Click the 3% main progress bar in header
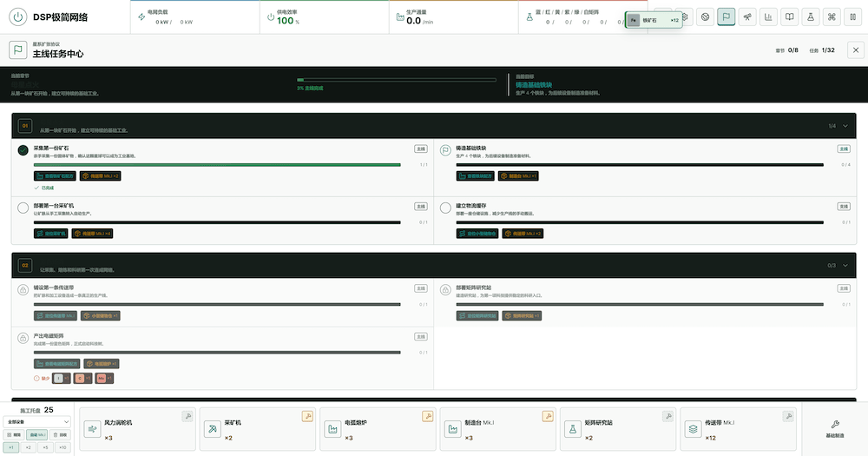This screenshot has height=456, width=868. (397, 80)
